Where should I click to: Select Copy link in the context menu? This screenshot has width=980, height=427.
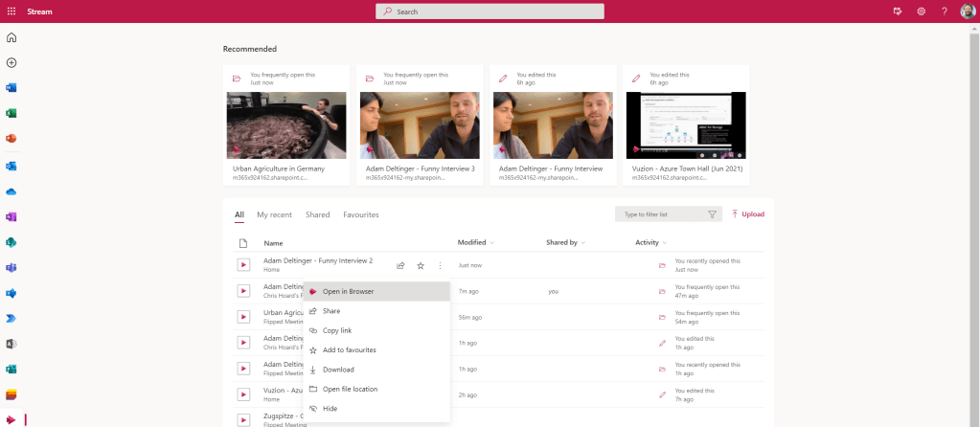click(337, 330)
